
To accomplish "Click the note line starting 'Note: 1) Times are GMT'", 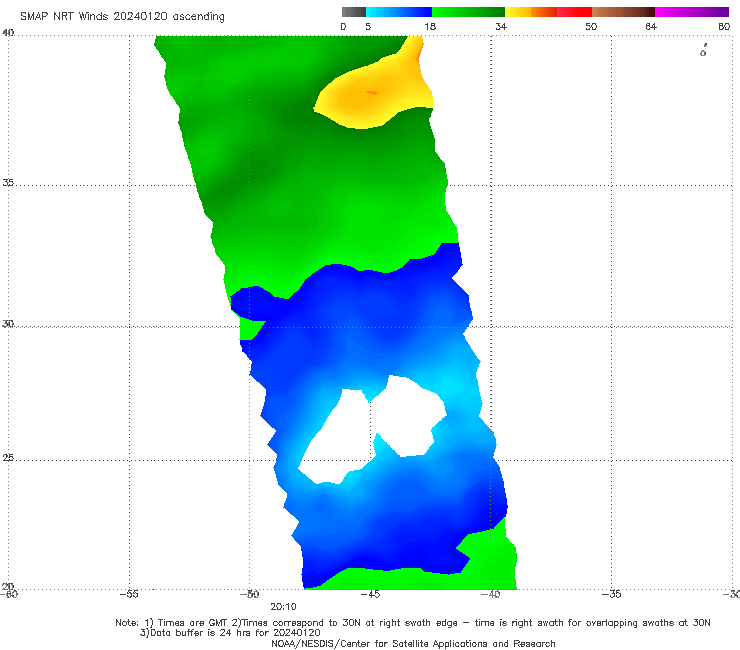I will (x=413, y=623).
